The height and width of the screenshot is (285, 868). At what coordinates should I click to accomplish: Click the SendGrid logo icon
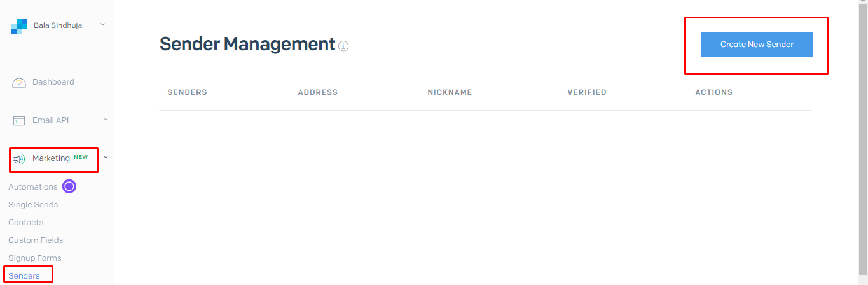(19, 26)
